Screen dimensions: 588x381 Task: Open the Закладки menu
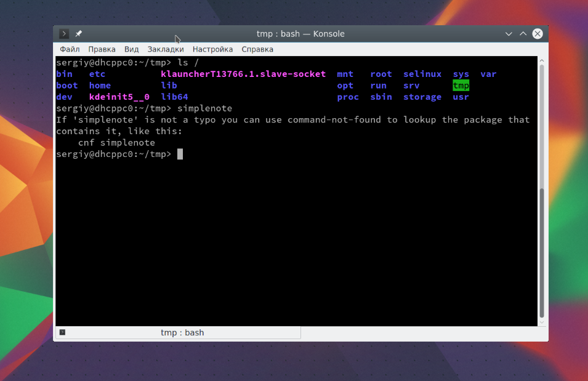[x=166, y=49]
